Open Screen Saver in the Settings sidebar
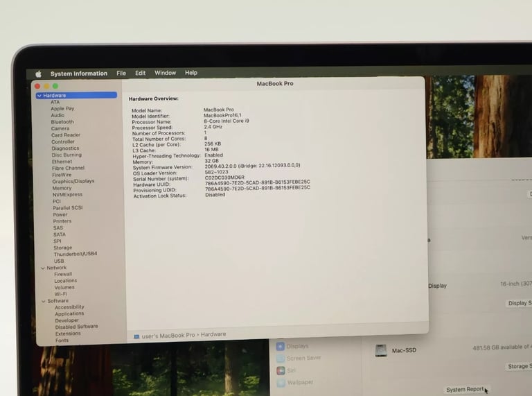Screen dimensions: 532x396 (x=299, y=358)
